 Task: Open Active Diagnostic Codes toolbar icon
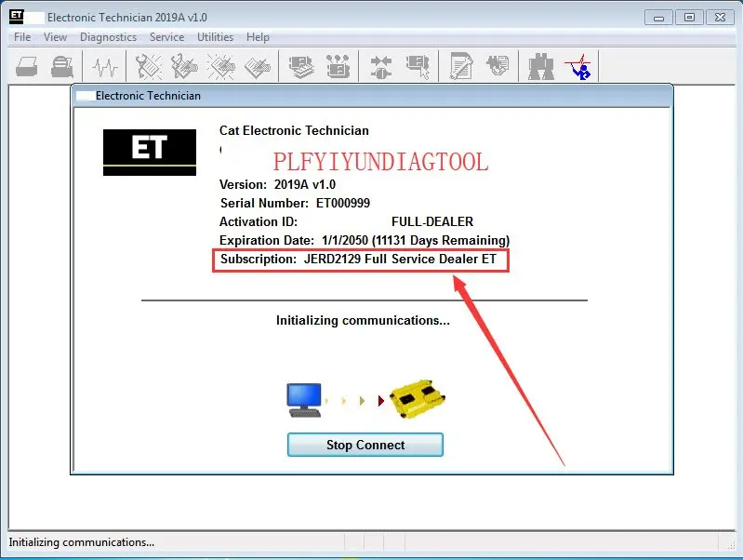[149, 66]
